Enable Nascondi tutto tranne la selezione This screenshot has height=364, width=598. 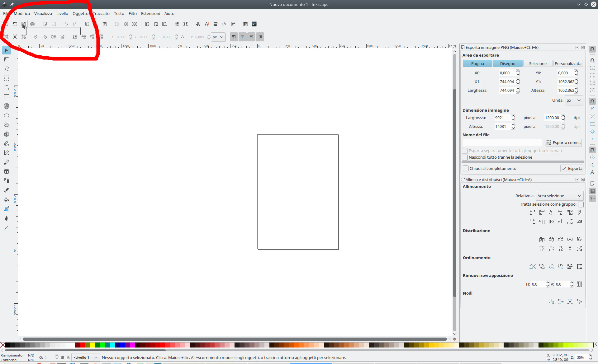pyautogui.click(x=465, y=157)
